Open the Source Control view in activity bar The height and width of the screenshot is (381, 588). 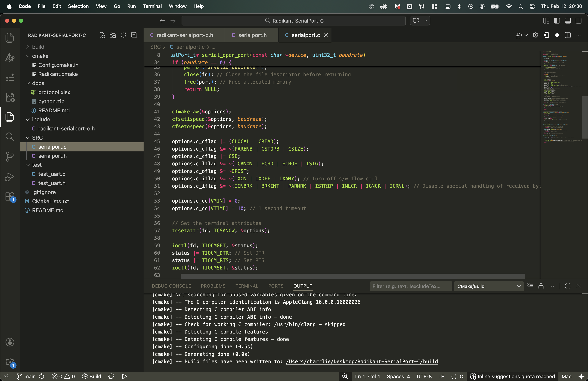[x=10, y=156]
